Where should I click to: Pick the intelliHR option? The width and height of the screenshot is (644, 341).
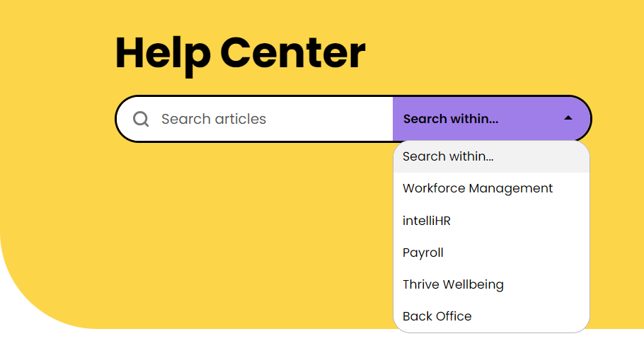click(491, 220)
